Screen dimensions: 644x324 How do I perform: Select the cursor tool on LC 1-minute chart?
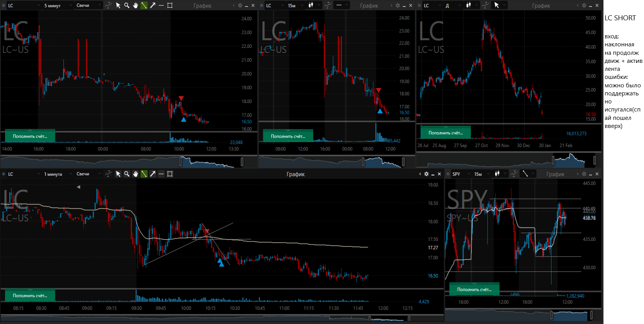click(x=118, y=174)
